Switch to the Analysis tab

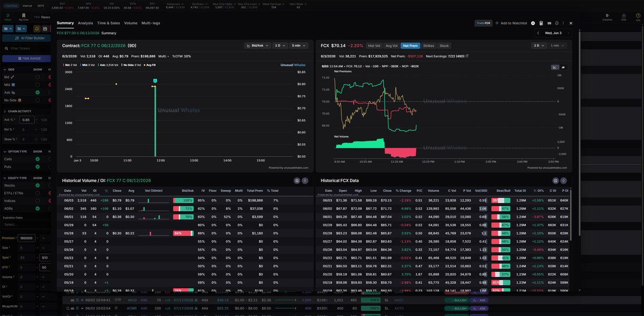point(85,23)
